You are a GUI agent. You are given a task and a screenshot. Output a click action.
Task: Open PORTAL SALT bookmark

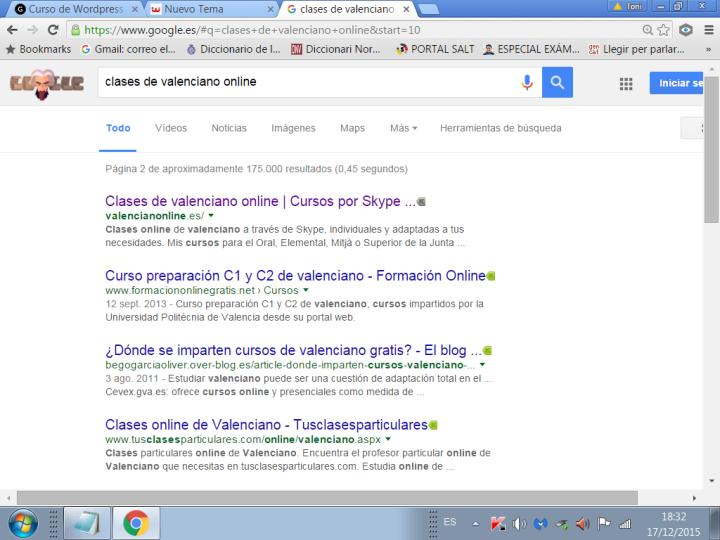point(435,49)
